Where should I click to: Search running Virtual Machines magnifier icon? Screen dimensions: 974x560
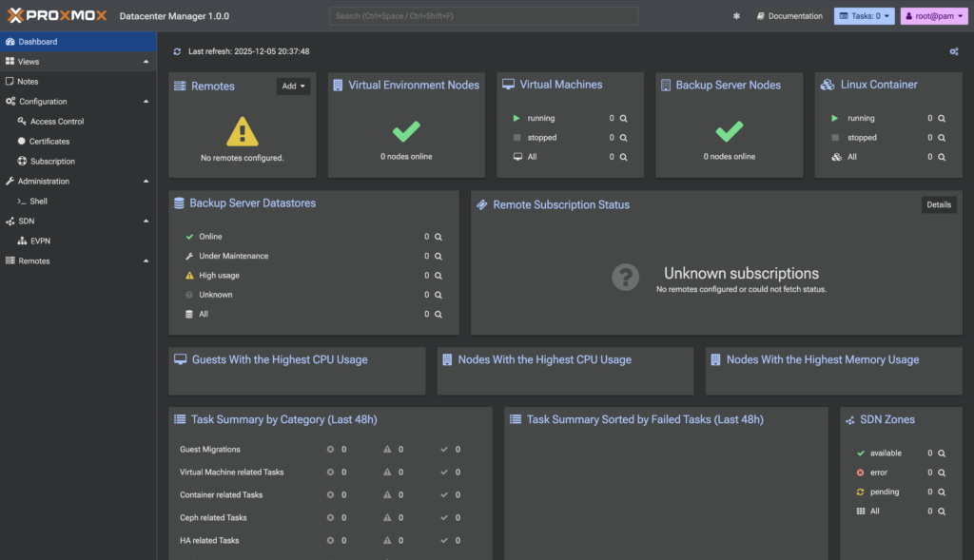[624, 119]
